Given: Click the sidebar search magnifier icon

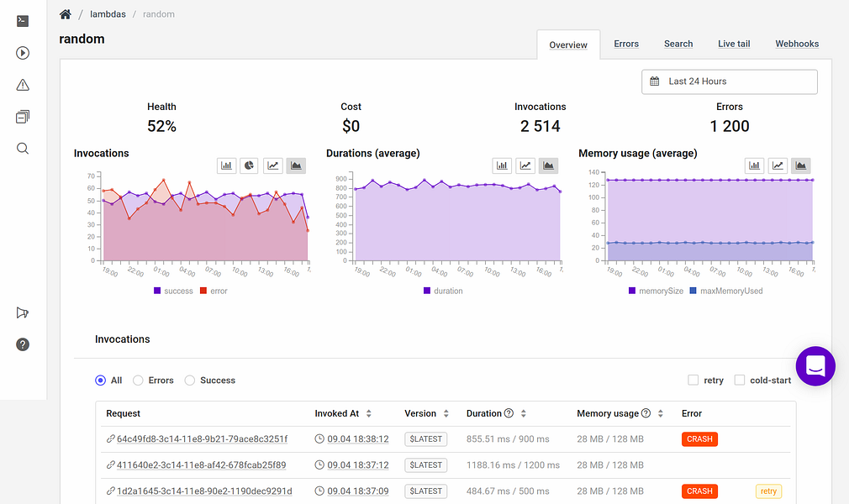Looking at the screenshot, I should (23, 149).
